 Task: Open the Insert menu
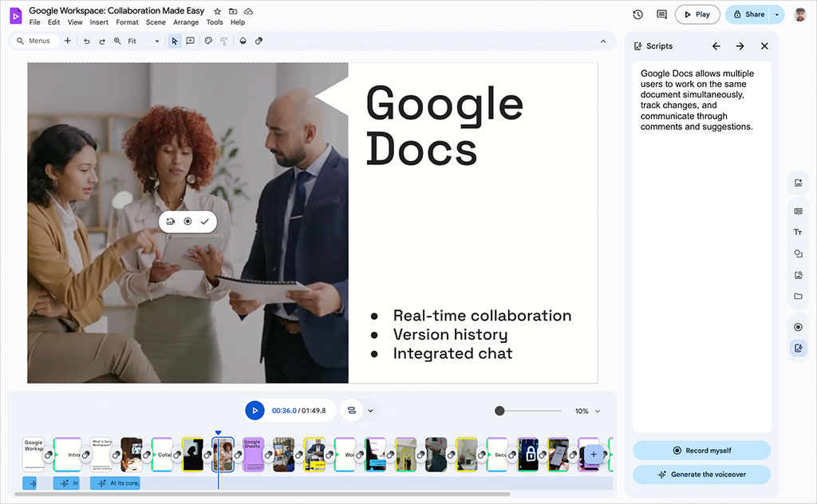pyautogui.click(x=99, y=22)
